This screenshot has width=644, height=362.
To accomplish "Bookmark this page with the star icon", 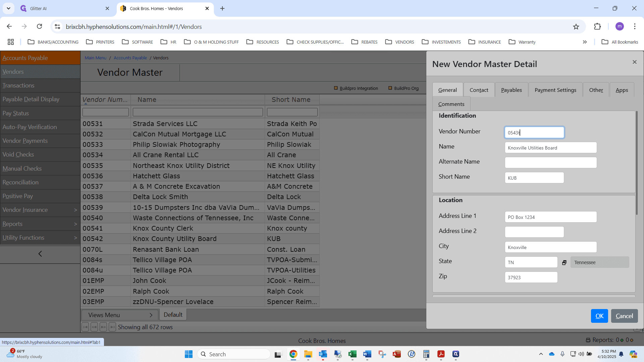I will (576, 27).
